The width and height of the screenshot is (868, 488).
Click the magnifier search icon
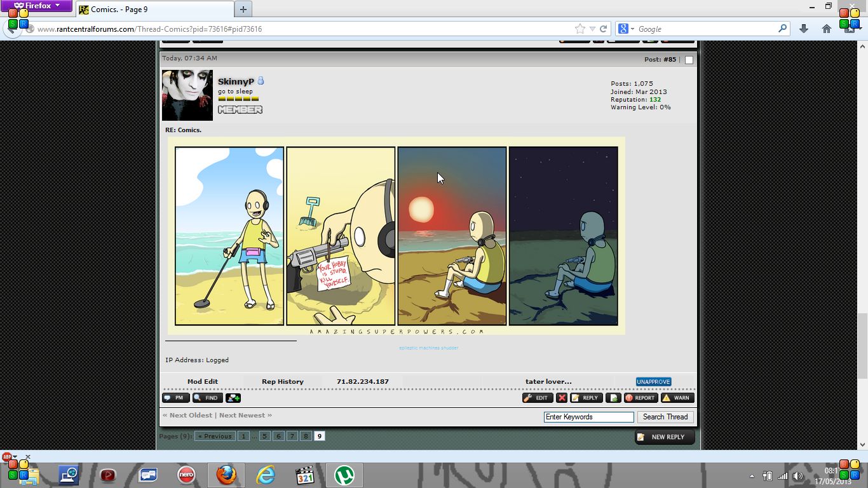(782, 29)
